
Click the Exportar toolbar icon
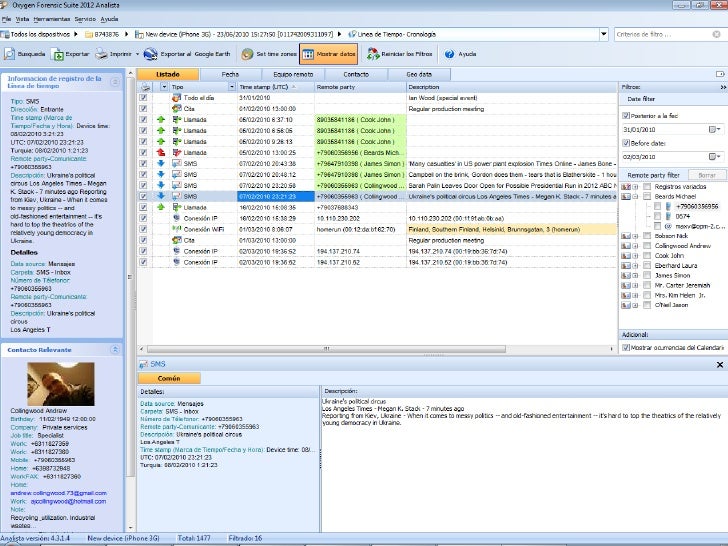(57, 54)
